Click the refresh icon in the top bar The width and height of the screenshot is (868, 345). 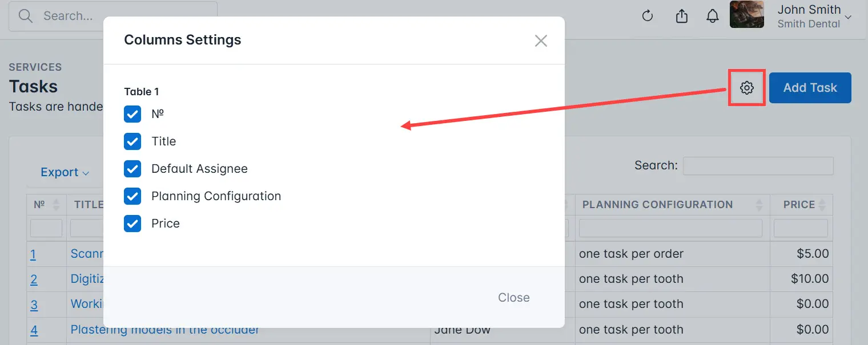647,16
